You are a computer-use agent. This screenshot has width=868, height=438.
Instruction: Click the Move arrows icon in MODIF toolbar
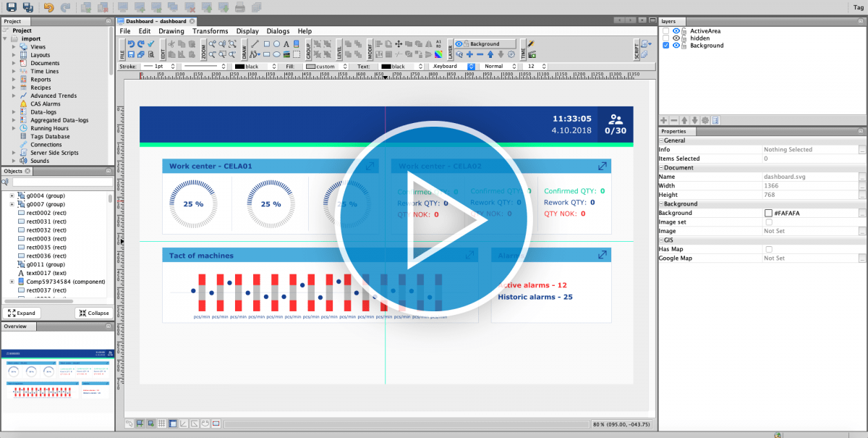[399, 44]
